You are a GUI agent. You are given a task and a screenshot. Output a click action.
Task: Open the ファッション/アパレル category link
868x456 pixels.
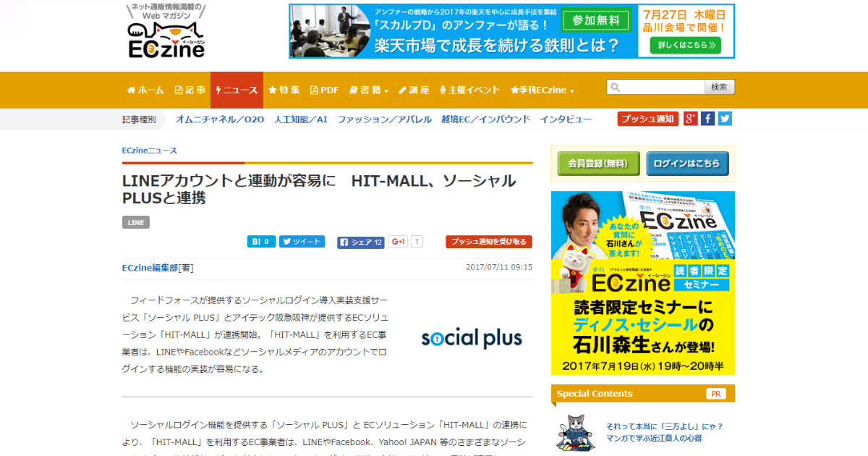[x=384, y=119]
